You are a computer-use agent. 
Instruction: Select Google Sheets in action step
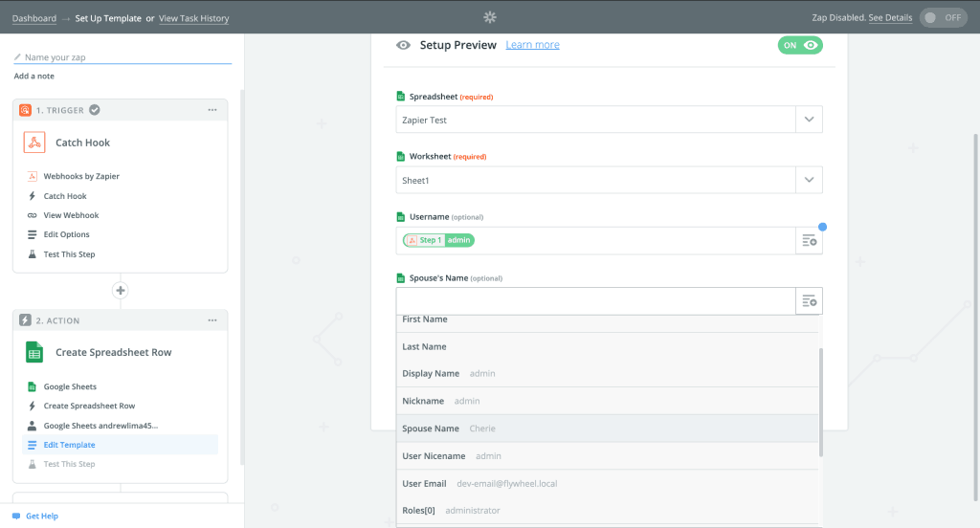pyautogui.click(x=70, y=386)
